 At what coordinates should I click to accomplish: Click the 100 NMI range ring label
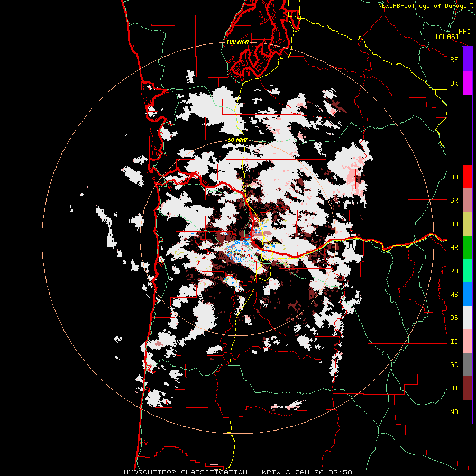237,42
